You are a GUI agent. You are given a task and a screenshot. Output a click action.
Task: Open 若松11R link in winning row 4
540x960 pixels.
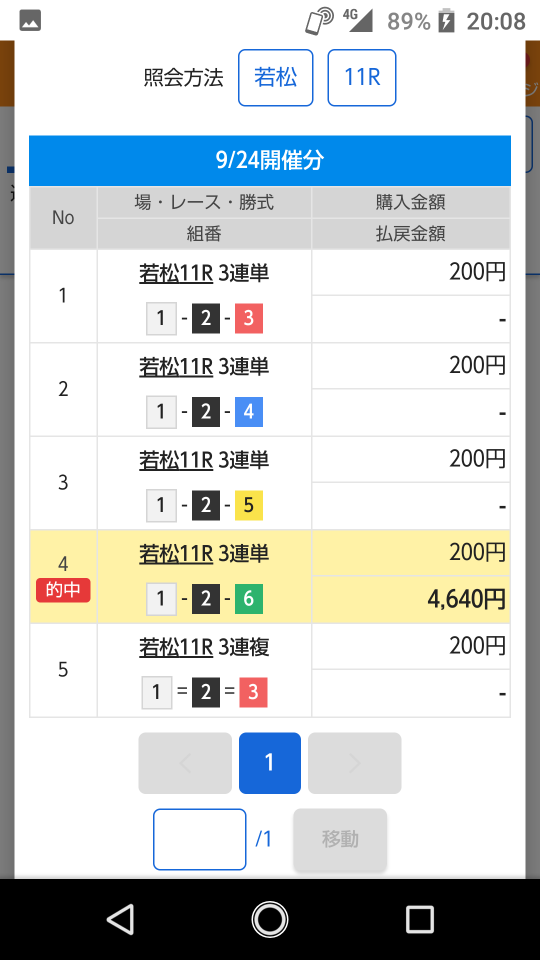pos(176,554)
